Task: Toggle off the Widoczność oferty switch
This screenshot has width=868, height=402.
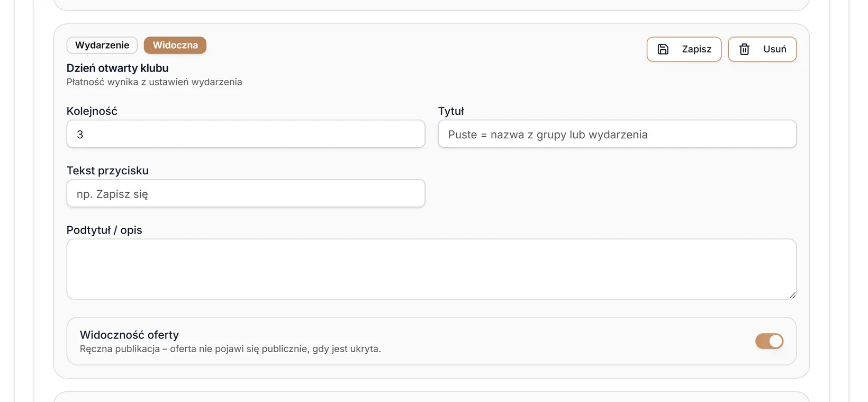Action: (769, 341)
